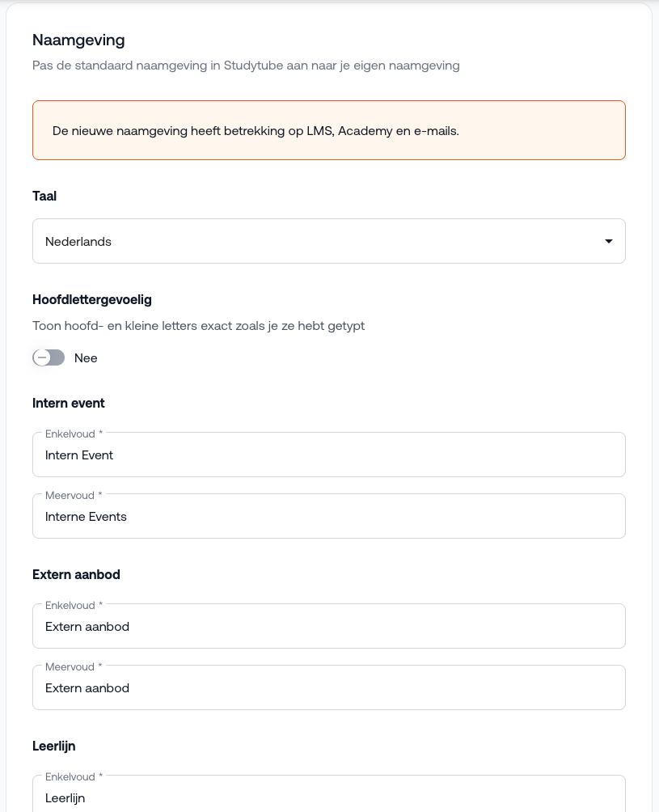Screen dimensions: 659x812
Task: Focus the Leerlijn Enkelvoud input field
Action: 328,797
